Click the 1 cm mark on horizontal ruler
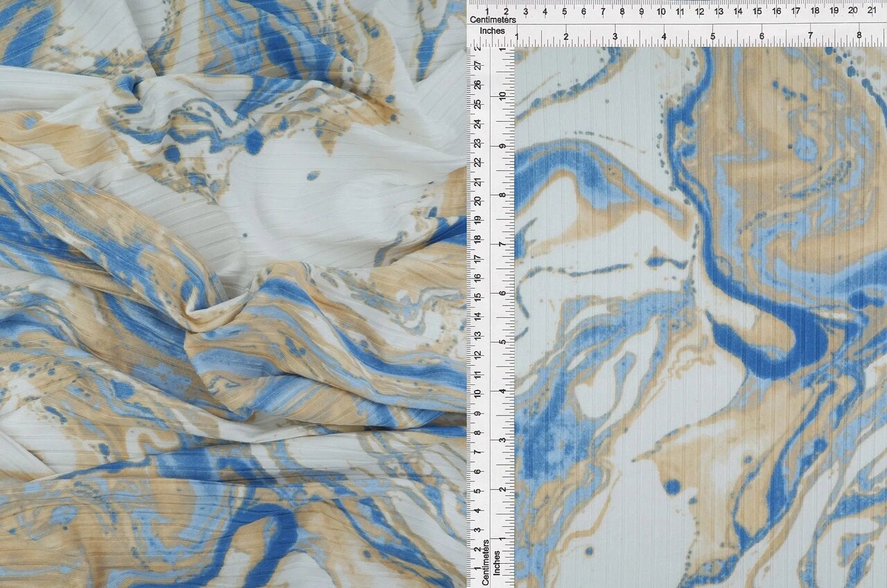 (489, 12)
